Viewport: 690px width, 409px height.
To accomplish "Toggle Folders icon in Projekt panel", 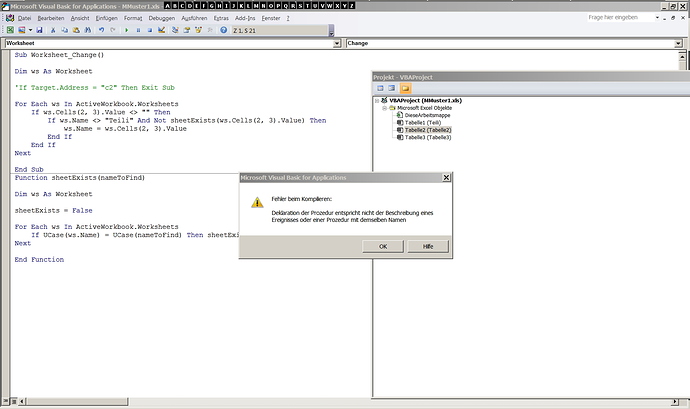I will (x=405, y=88).
